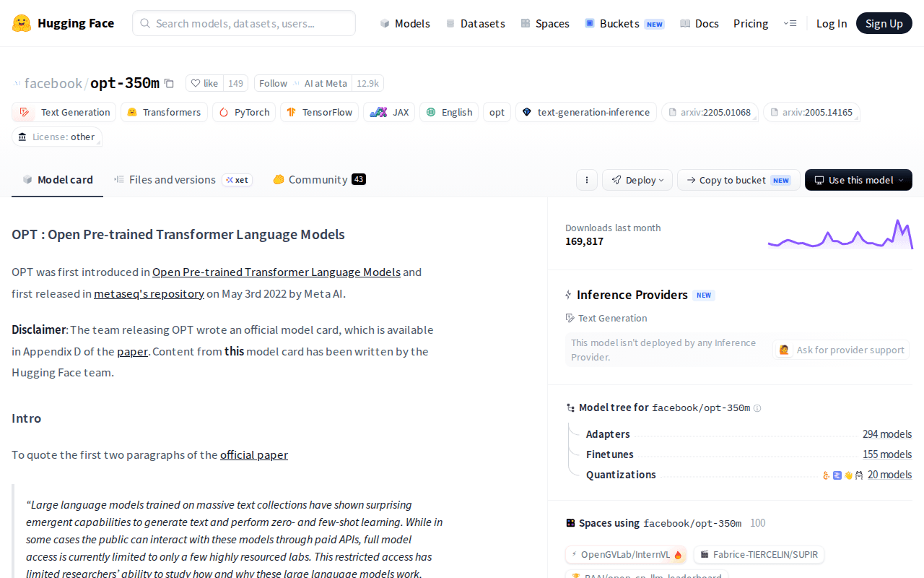Viewport: 924px width, 578px height.
Task: Open the Text Generation tag
Action: (x=64, y=112)
